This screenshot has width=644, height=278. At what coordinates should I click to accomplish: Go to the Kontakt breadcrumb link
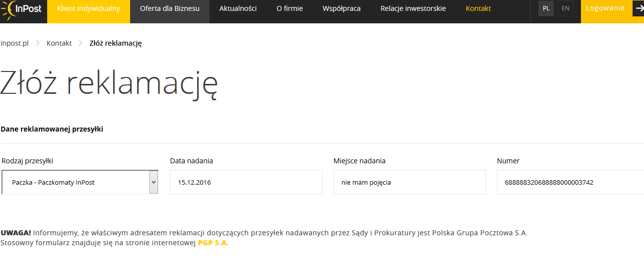tap(59, 43)
